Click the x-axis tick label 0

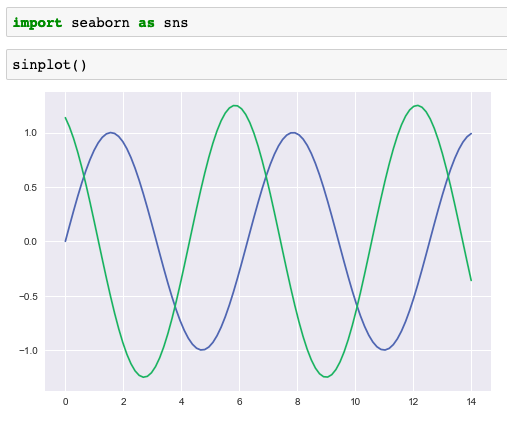pyautogui.click(x=65, y=402)
